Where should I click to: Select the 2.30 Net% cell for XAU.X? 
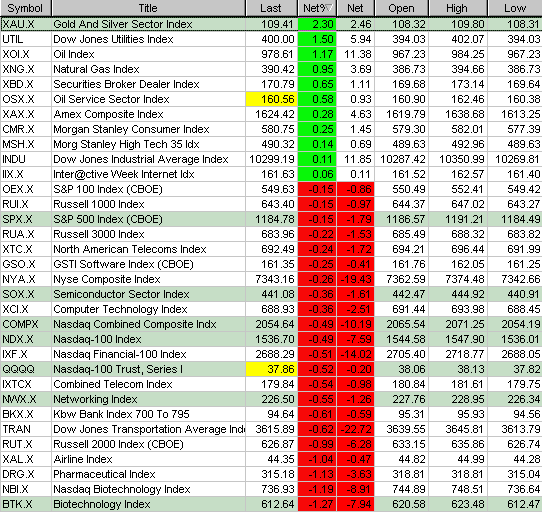click(317, 24)
